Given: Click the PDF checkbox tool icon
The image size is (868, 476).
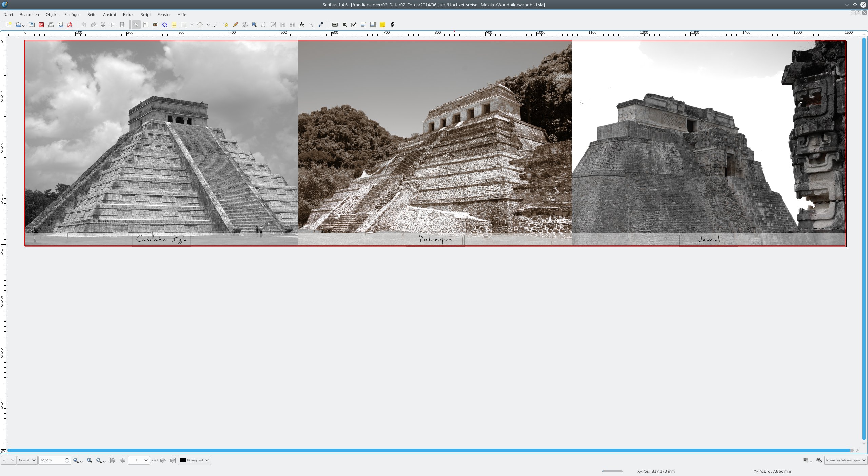Looking at the screenshot, I should pos(354,25).
